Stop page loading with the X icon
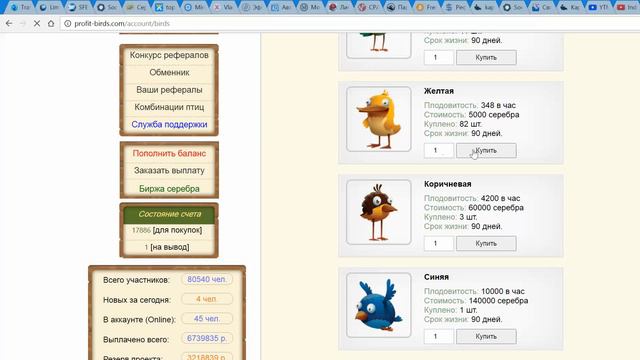640x360 pixels. tap(37, 24)
